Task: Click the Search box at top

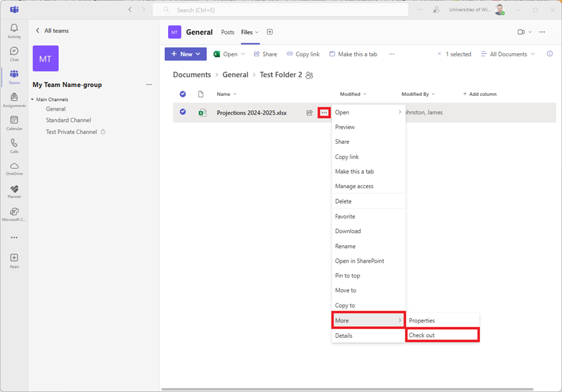Action: click(280, 10)
